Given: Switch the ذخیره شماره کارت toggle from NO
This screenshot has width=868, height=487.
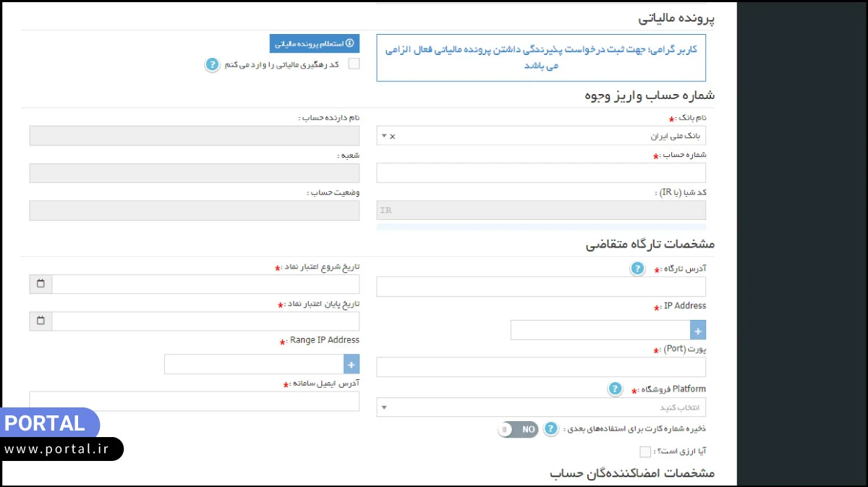Looking at the screenshot, I should tap(517, 429).
